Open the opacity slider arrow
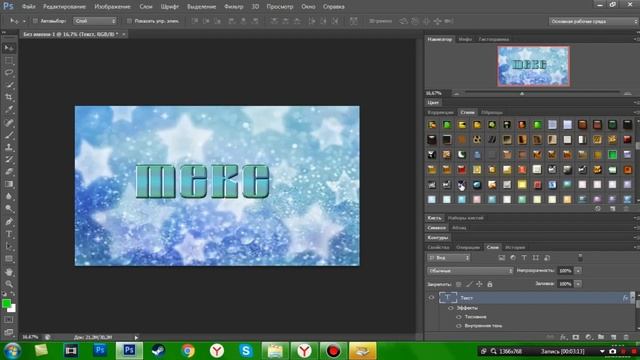The image size is (640, 360). (x=578, y=271)
